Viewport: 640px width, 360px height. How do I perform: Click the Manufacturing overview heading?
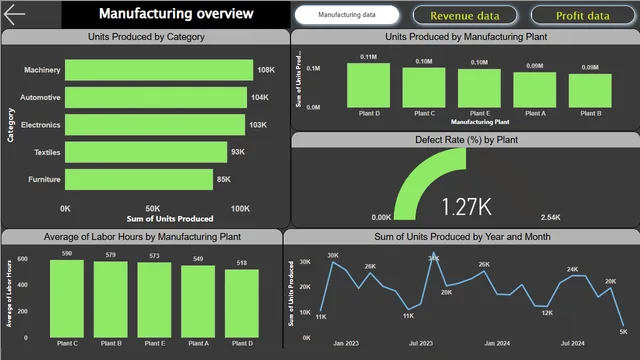coord(176,13)
